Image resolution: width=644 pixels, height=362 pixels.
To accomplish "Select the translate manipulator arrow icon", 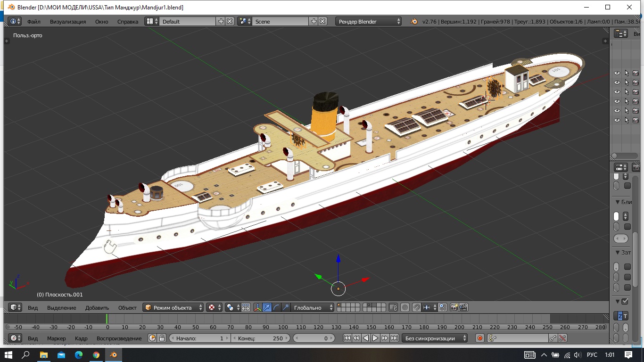I will click(267, 308).
